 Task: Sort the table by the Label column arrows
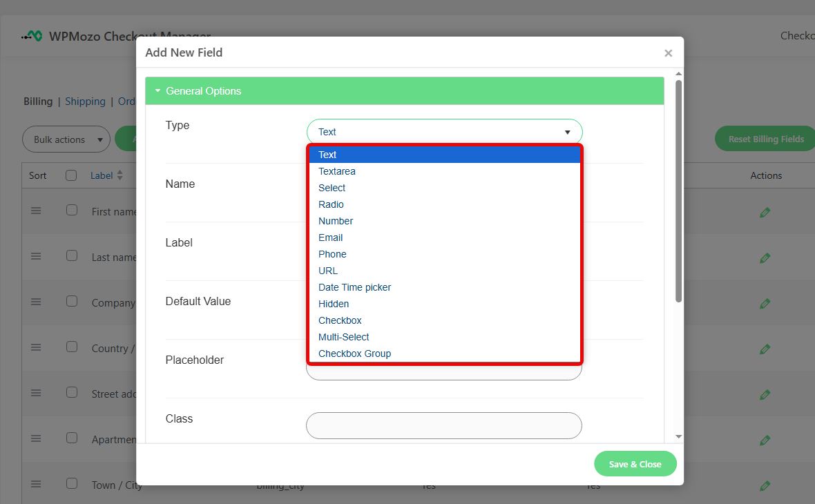[120, 175]
